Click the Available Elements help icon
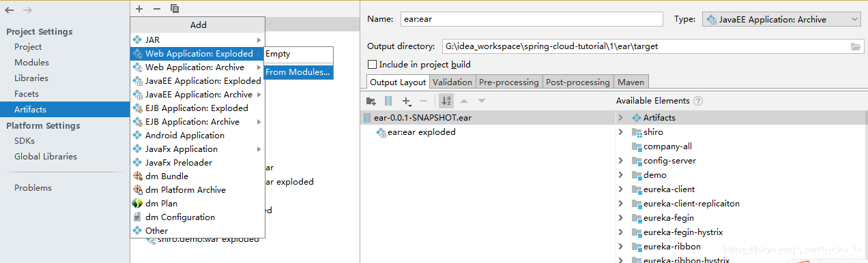 pyautogui.click(x=698, y=101)
